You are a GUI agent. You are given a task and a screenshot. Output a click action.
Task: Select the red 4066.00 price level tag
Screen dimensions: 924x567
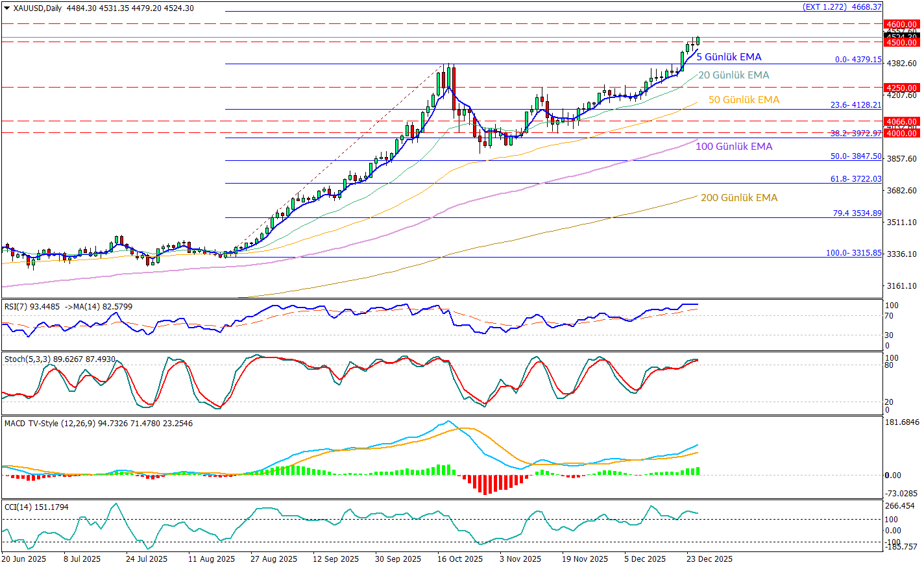point(901,121)
